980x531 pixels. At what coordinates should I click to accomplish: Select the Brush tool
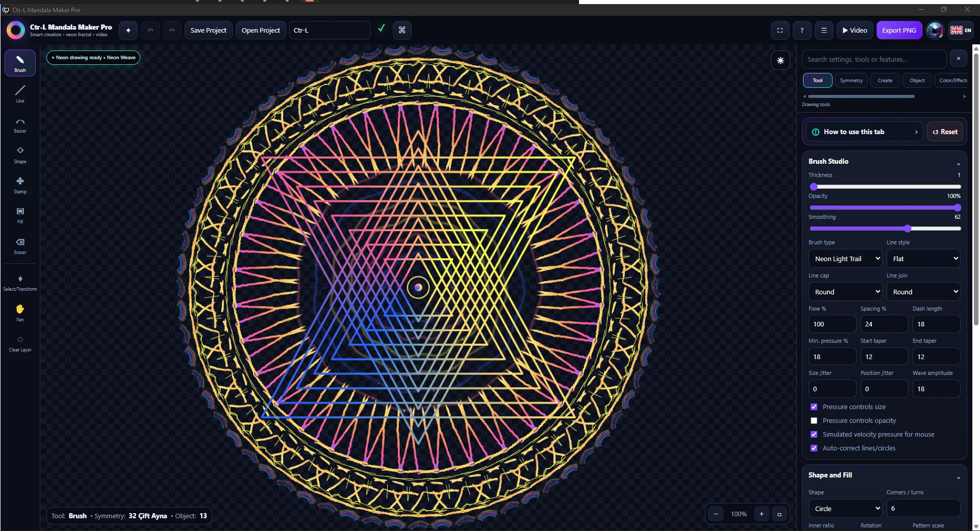click(x=20, y=63)
